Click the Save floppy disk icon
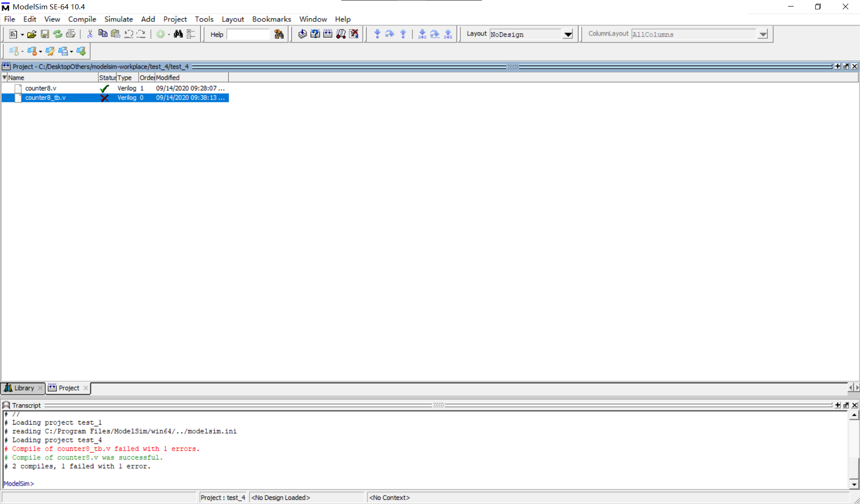 (x=45, y=34)
